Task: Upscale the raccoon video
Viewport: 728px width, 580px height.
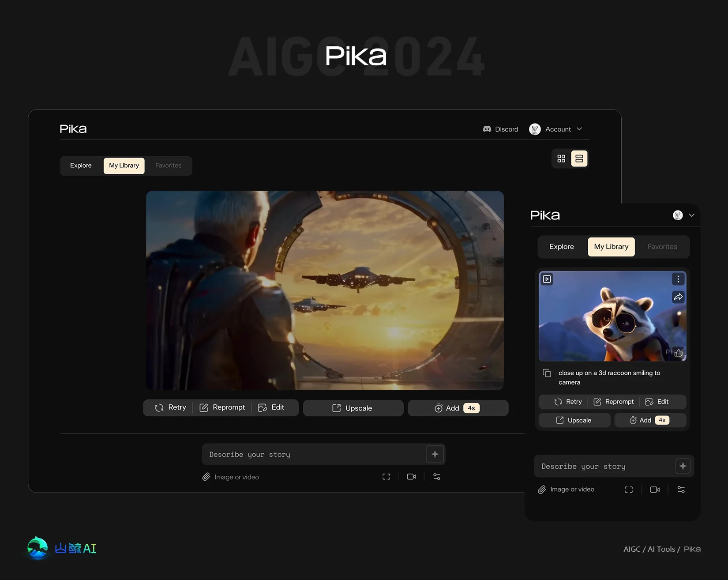Action: pos(574,420)
